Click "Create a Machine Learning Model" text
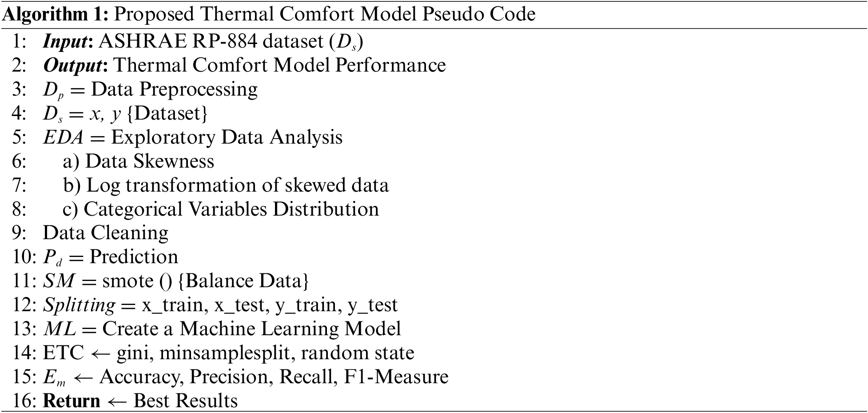Image resolution: width=868 pixels, height=413 pixels. tap(251, 329)
